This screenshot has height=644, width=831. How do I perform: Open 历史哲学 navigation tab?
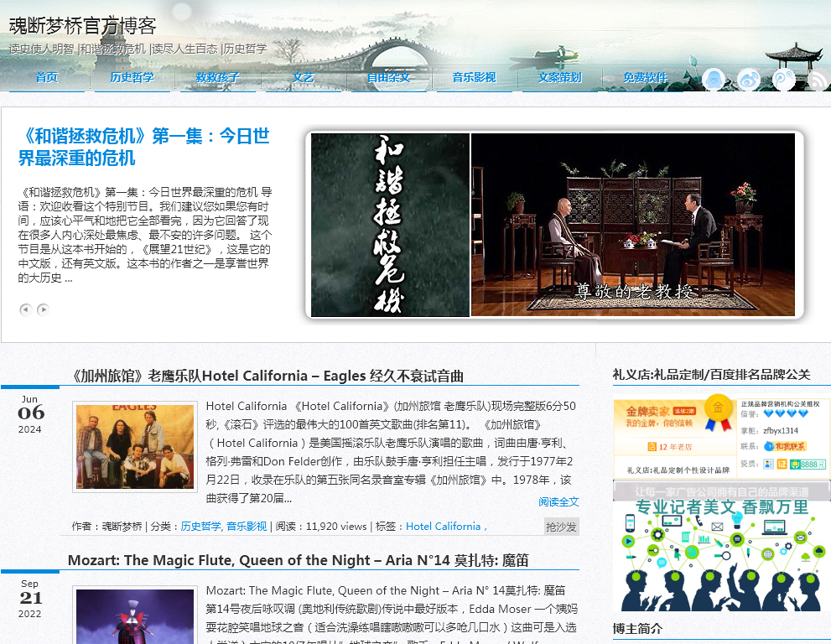click(132, 77)
